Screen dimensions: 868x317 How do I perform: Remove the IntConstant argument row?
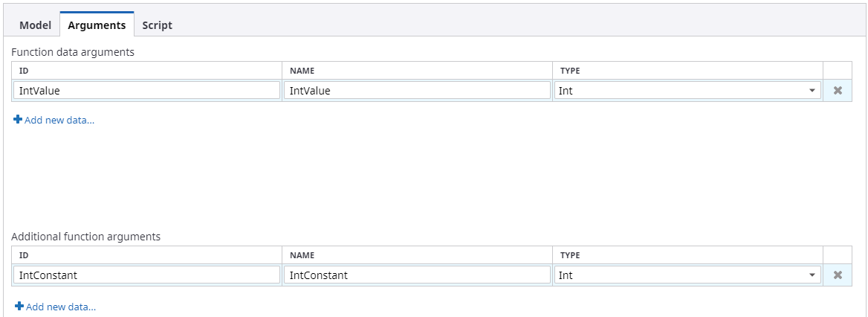coord(837,275)
